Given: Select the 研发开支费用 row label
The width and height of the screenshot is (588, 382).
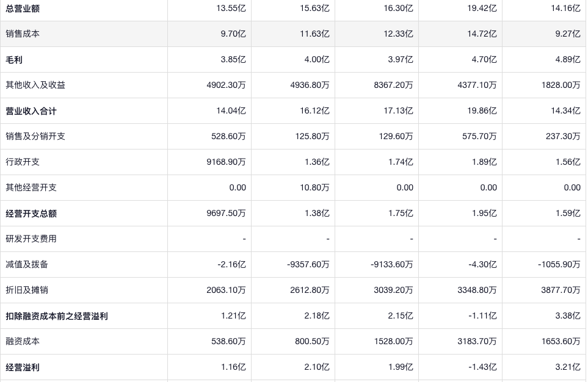Looking at the screenshot, I should [31, 239].
